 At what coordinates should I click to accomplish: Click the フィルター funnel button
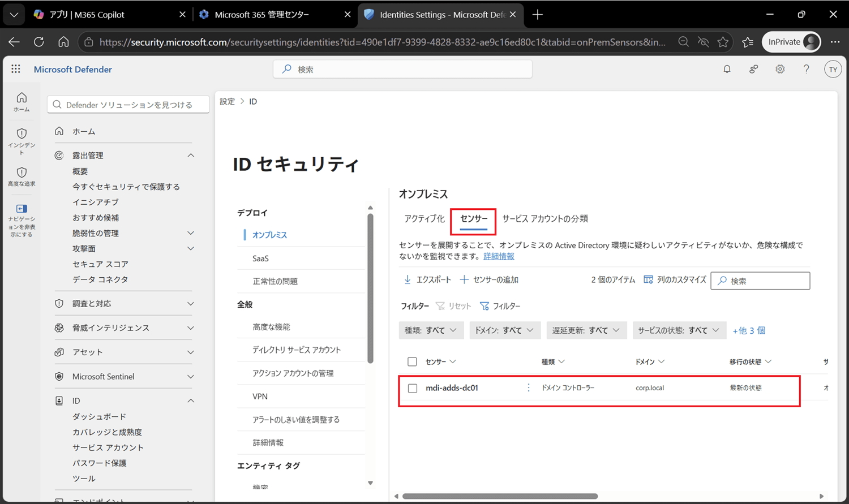click(500, 306)
